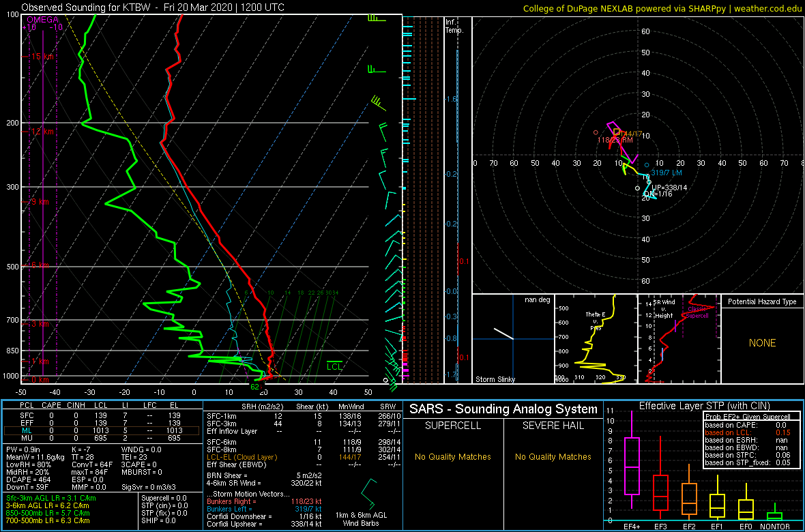Click the 'NONE' hazard type value
805x532 pixels.
762,343
